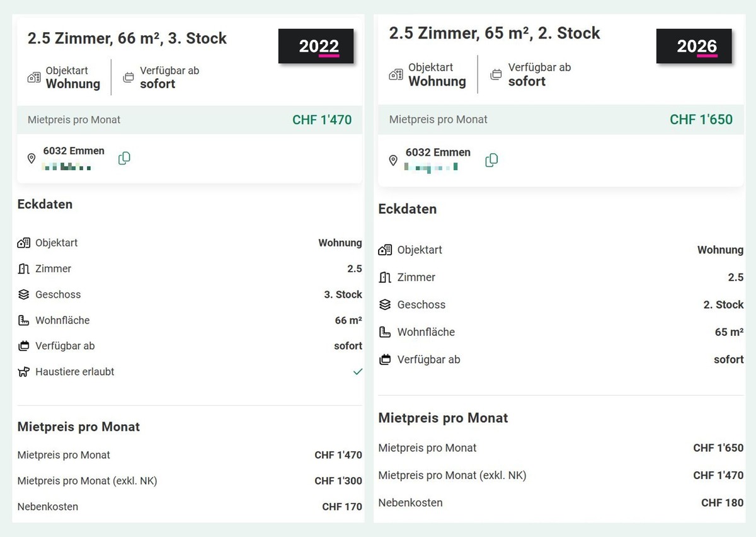
Task: Click the Haustiere erlaubt pet icon
Action: (24, 372)
